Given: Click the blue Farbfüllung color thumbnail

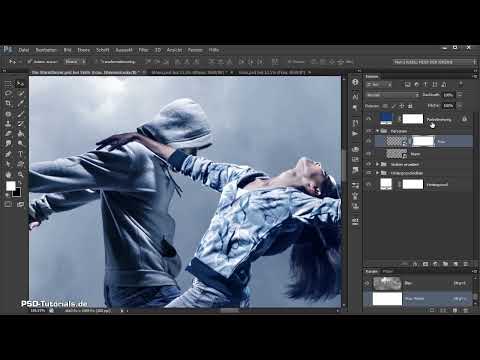Looking at the screenshot, I should coord(386,118).
